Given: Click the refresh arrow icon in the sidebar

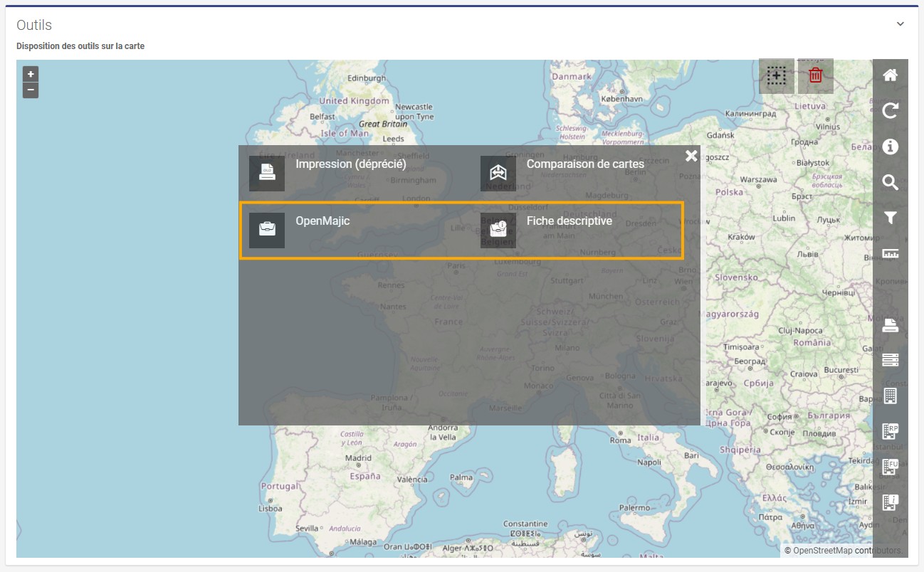Looking at the screenshot, I should [890, 111].
